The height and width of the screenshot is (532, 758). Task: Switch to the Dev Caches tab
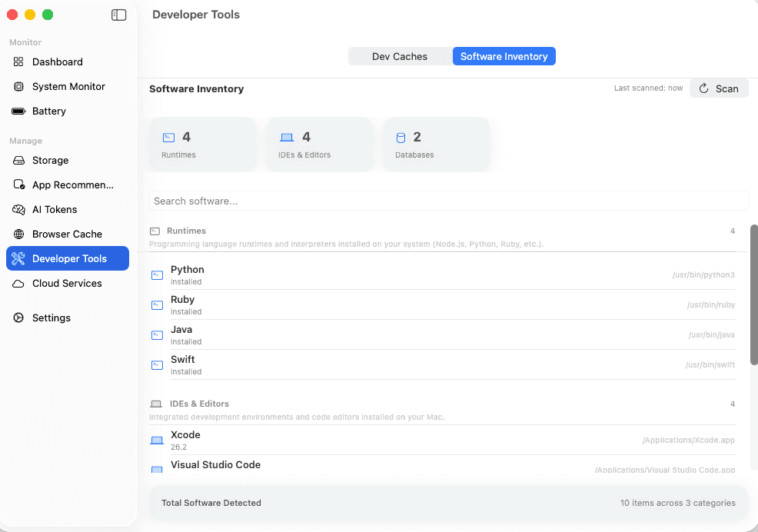pyautogui.click(x=399, y=56)
